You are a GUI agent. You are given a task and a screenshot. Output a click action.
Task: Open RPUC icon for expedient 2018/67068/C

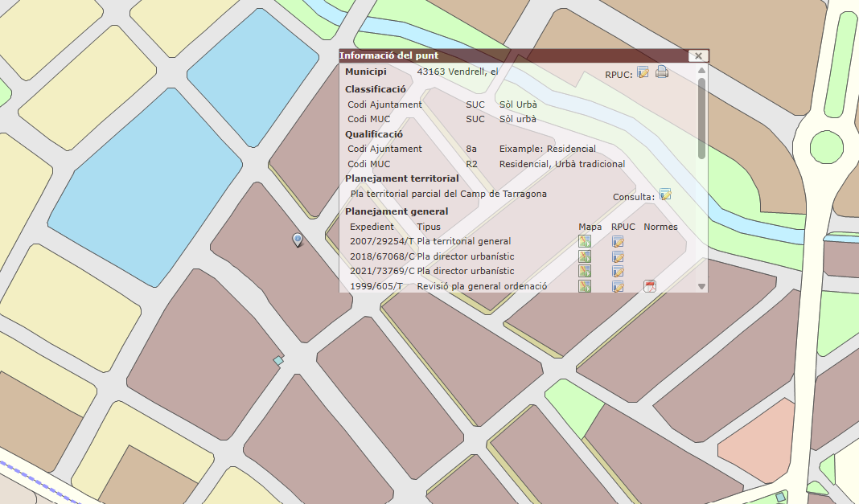coord(618,256)
